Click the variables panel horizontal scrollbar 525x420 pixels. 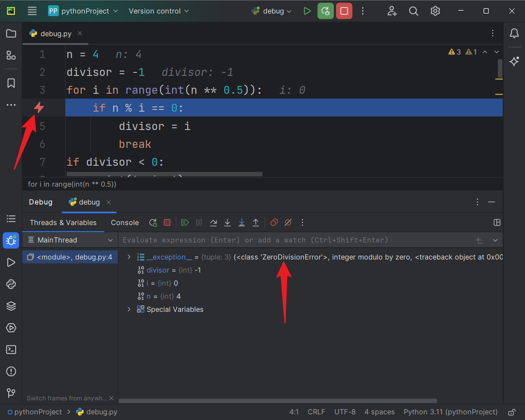[278, 400]
